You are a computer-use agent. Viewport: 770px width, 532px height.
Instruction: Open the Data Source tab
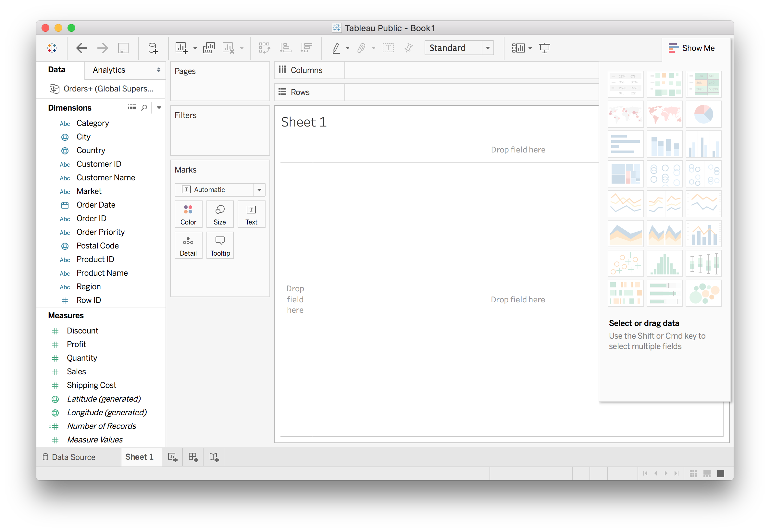coord(69,457)
